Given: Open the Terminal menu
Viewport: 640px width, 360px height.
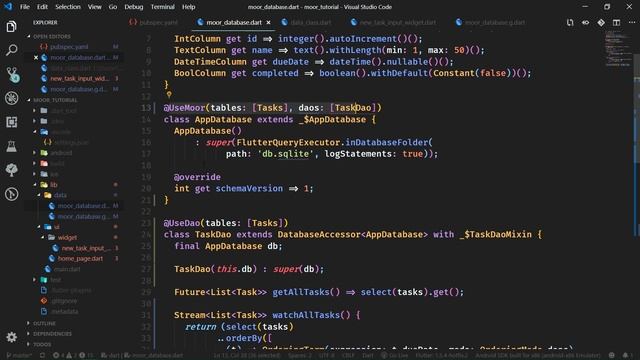Looking at the screenshot, I should click(162, 7).
